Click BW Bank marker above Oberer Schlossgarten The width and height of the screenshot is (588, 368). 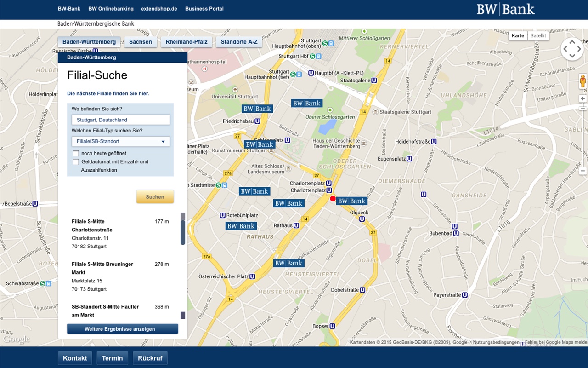pyautogui.click(x=307, y=103)
